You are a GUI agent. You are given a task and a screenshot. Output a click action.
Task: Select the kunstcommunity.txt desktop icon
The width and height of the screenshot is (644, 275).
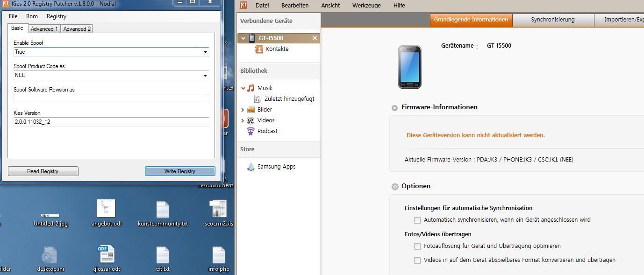tap(163, 210)
